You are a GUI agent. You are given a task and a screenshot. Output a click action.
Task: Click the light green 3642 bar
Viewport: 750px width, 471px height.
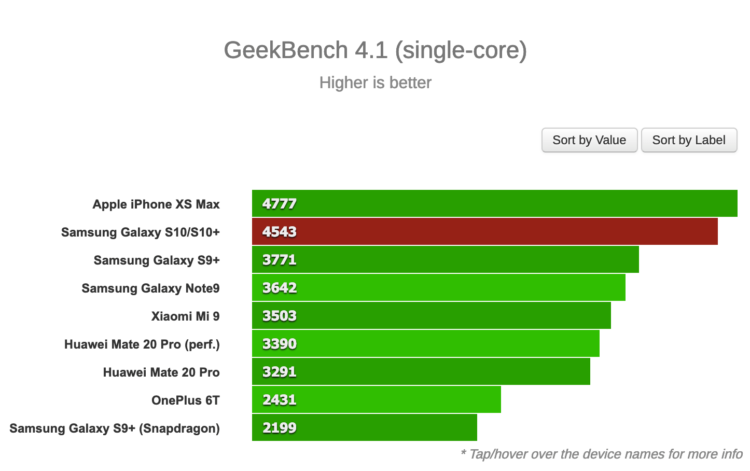(439, 288)
